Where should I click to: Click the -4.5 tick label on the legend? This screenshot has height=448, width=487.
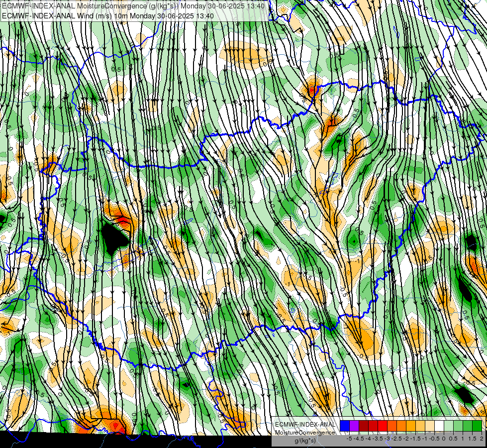pos(359,439)
